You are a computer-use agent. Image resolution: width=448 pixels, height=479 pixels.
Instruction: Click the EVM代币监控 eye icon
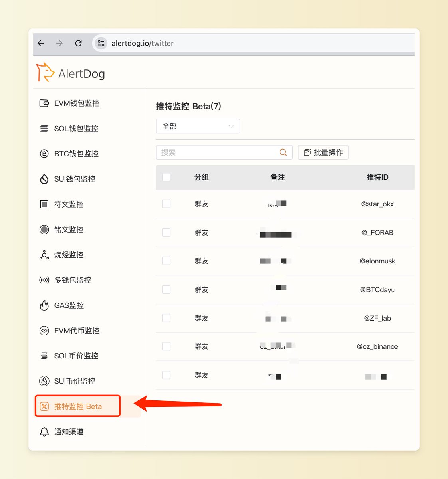44,331
